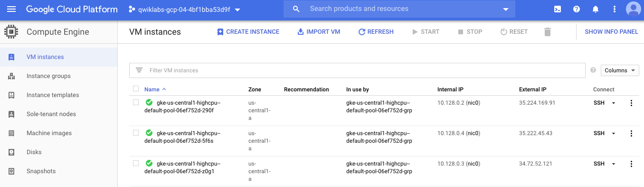Click the Snapshots sidebar icon
The image size is (644, 187).
[11, 171]
